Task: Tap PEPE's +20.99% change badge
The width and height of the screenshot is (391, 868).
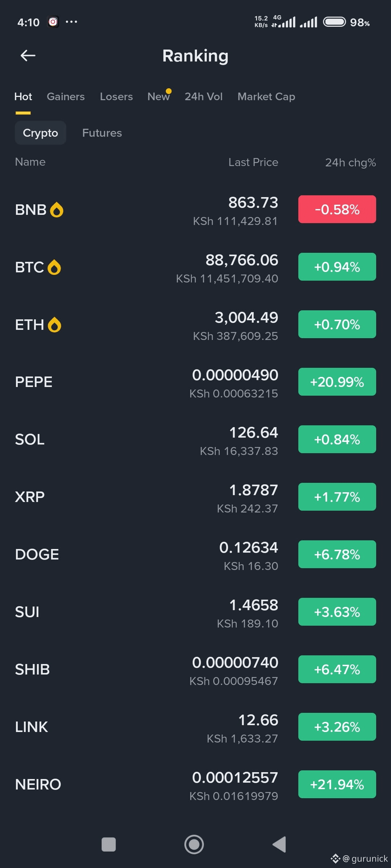Action: pos(337,382)
